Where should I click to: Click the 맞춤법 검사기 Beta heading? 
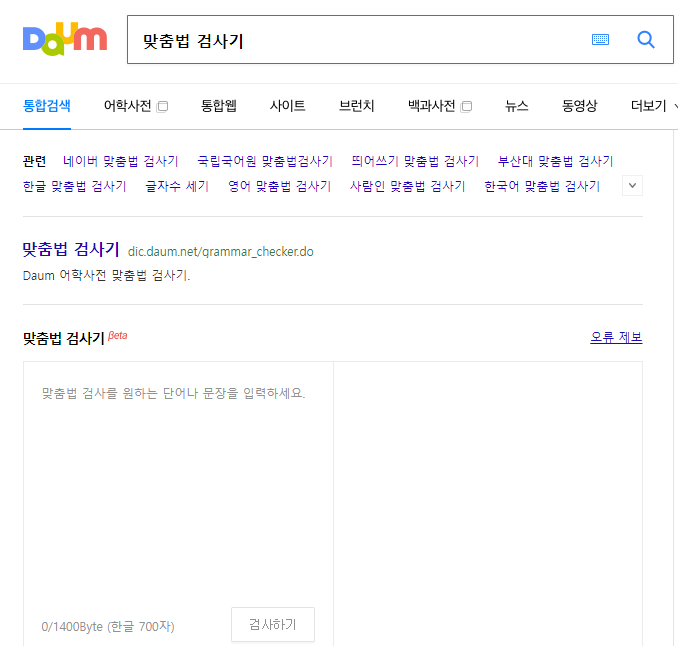point(75,338)
